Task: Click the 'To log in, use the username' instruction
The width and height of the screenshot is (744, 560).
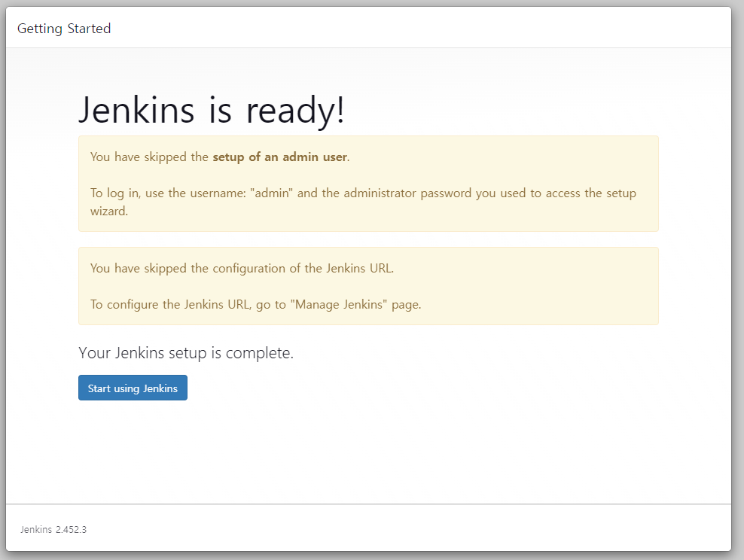Action: pos(363,202)
